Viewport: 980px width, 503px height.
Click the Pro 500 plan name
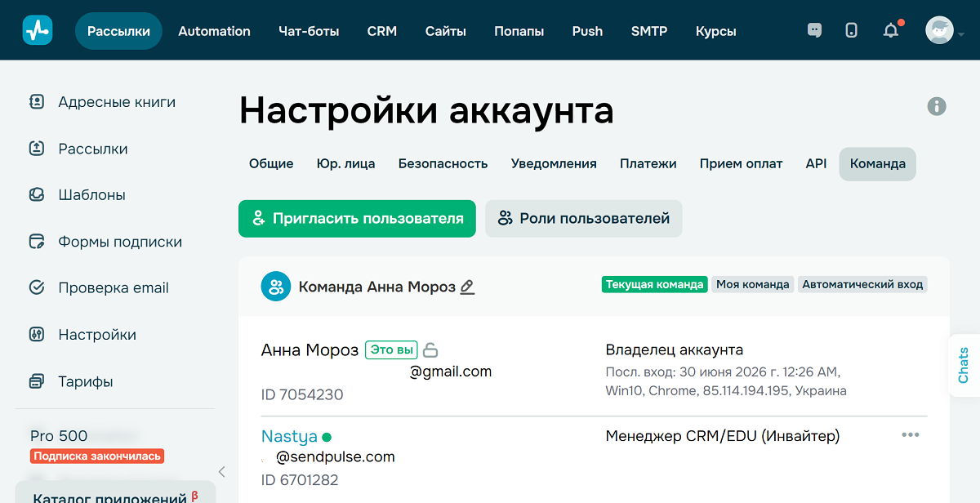59,435
